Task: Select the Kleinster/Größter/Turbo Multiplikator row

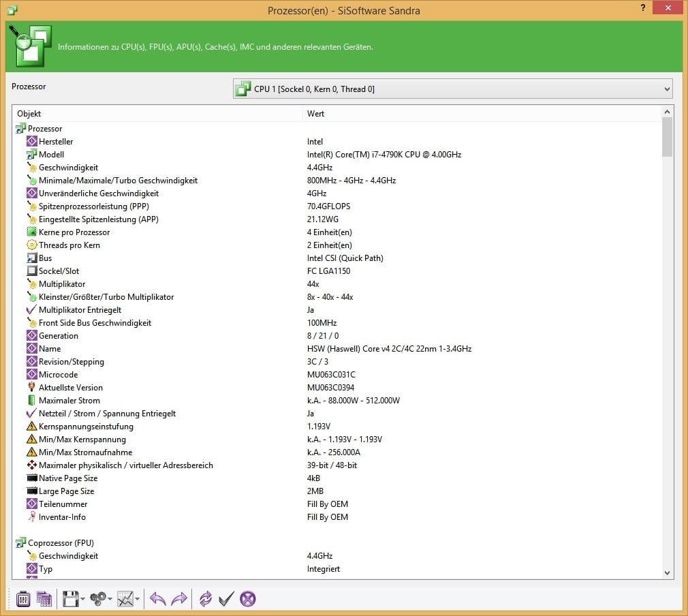Action: [337, 297]
